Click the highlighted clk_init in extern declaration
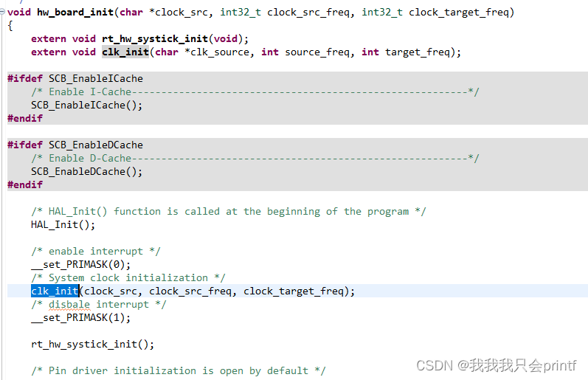The width and height of the screenshot is (588, 380). [125, 52]
